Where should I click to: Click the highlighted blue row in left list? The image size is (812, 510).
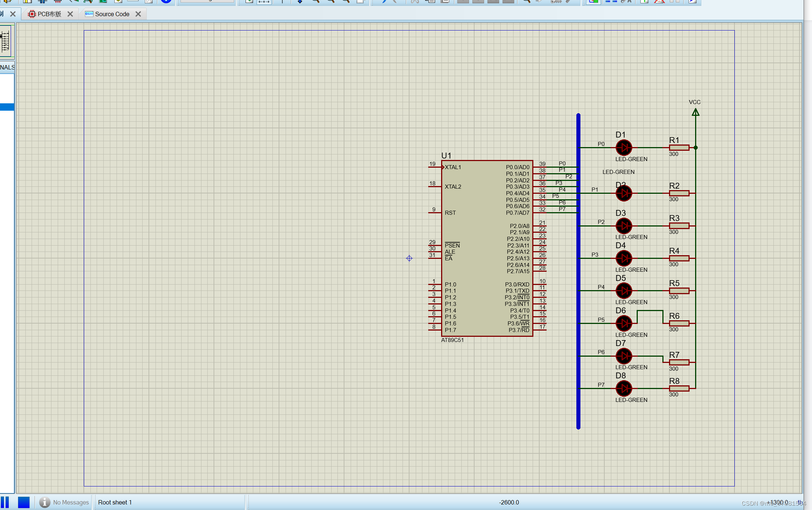point(7,107)
